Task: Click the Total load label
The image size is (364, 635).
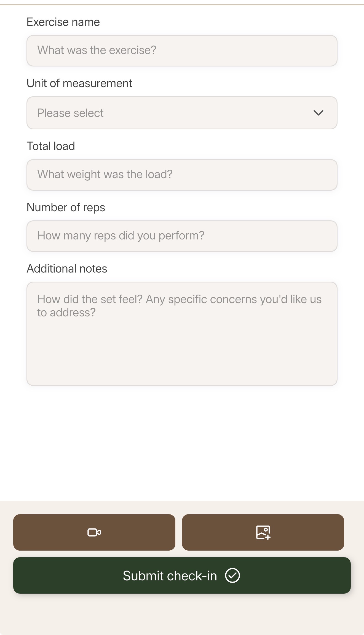Action: pos(51,146)
